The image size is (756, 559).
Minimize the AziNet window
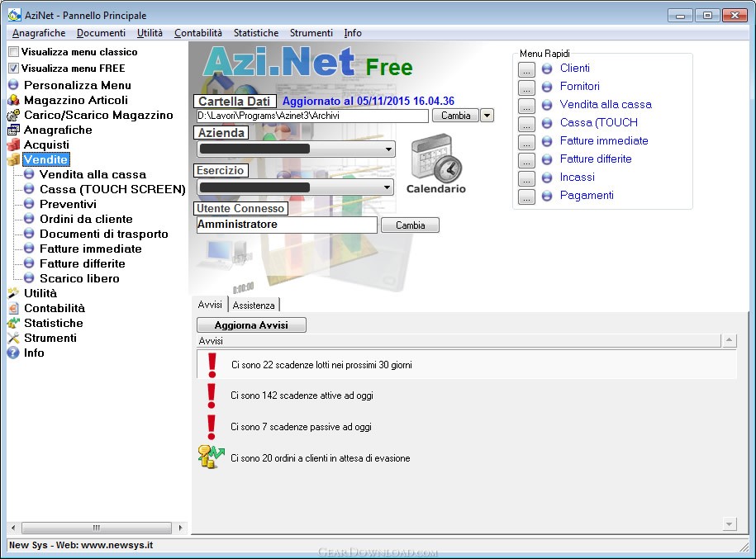(680, 16)
